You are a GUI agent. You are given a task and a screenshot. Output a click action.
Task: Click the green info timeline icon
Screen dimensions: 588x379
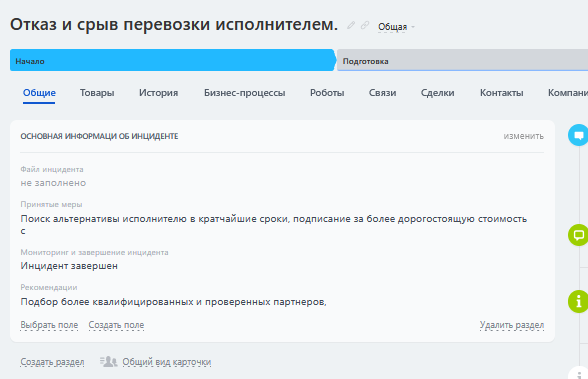click(578, 301)
